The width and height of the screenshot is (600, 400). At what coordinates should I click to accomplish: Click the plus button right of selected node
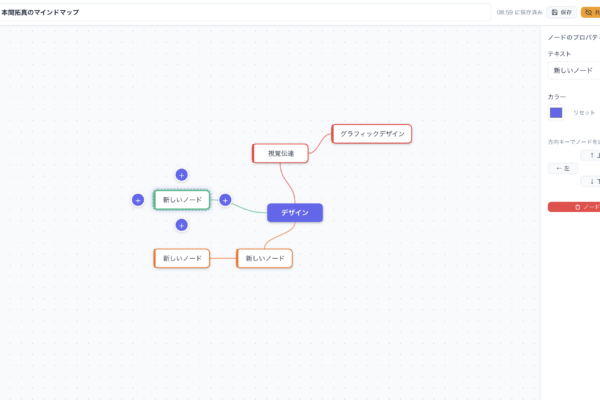[x=225, y=200]
